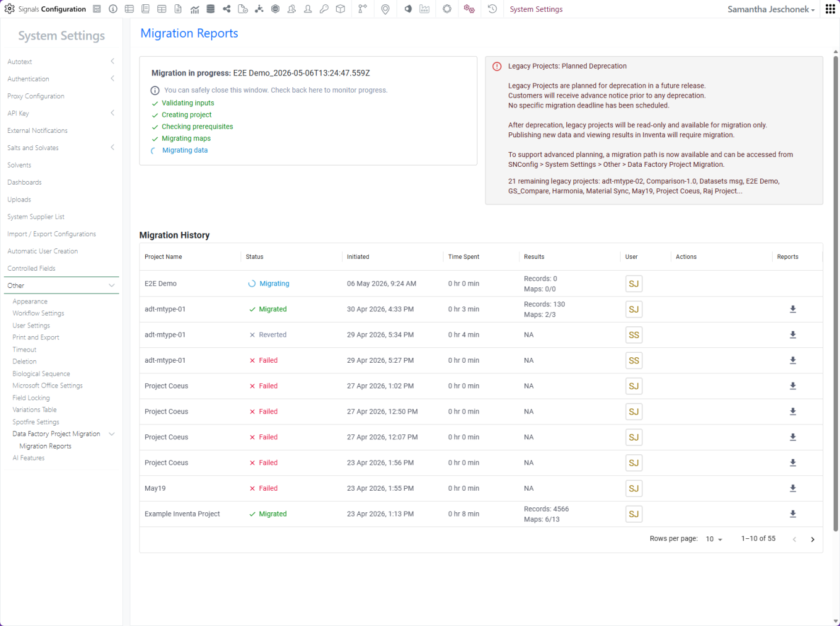Open the bar chart icon in top toolbar

pyautogui.click(x=195, y=9)
